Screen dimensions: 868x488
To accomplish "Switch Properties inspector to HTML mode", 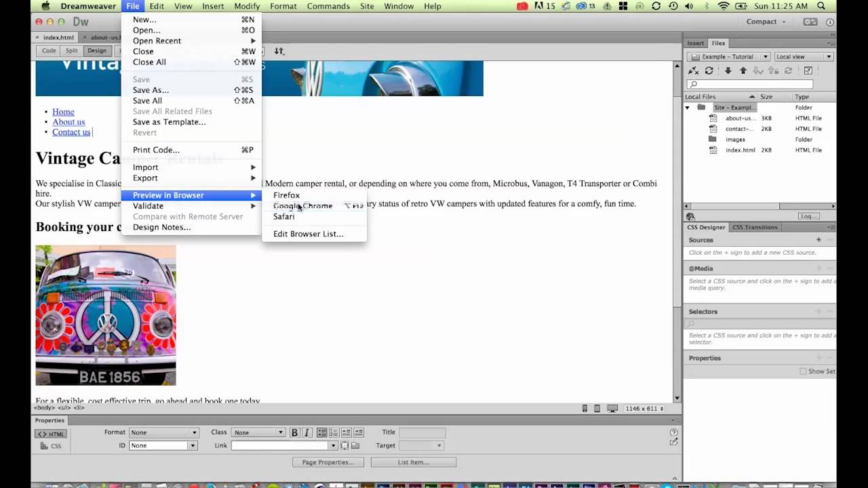I will tap(51, 434).
